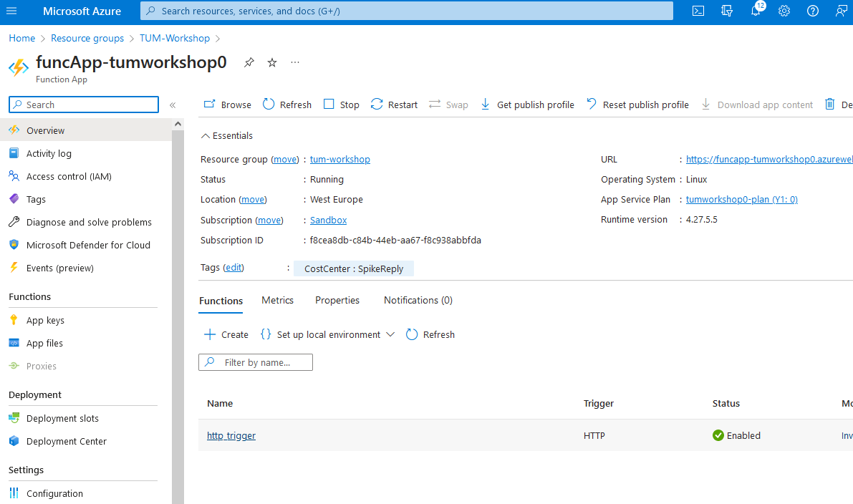Open portal settings gear

[784, 11]
